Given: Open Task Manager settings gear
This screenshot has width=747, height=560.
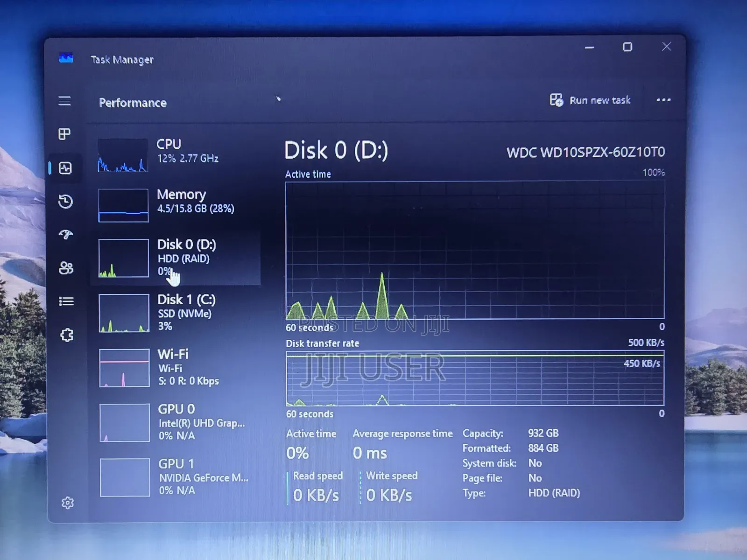Looking at the screenshot, I should pyautogui.click(x=68, y=503).
